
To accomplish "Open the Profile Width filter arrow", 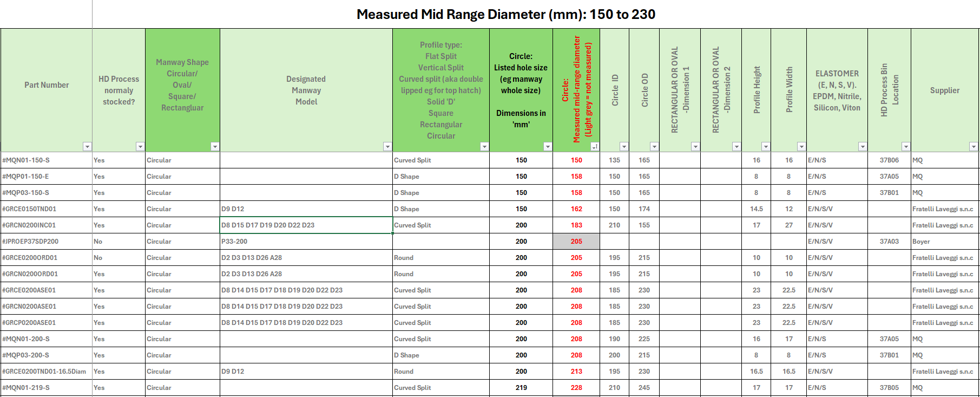I will coord(801,147).
